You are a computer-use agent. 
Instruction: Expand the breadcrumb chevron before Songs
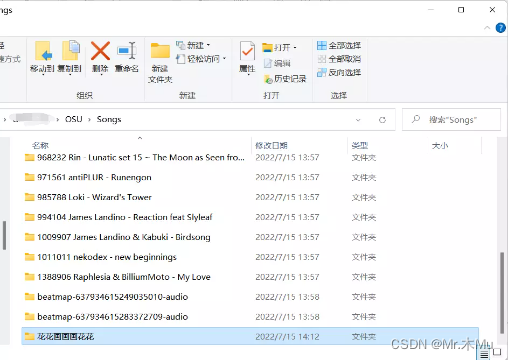(89, 120)
